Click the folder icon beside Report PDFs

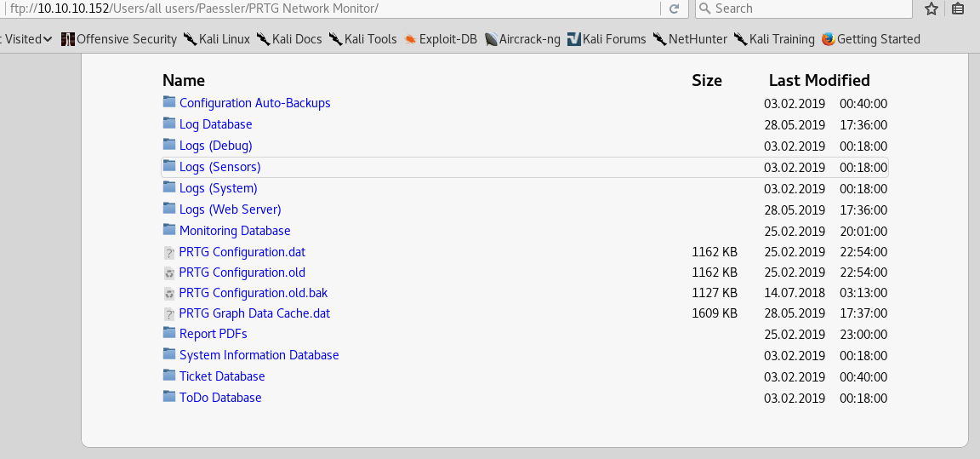[x=169, y=334]
